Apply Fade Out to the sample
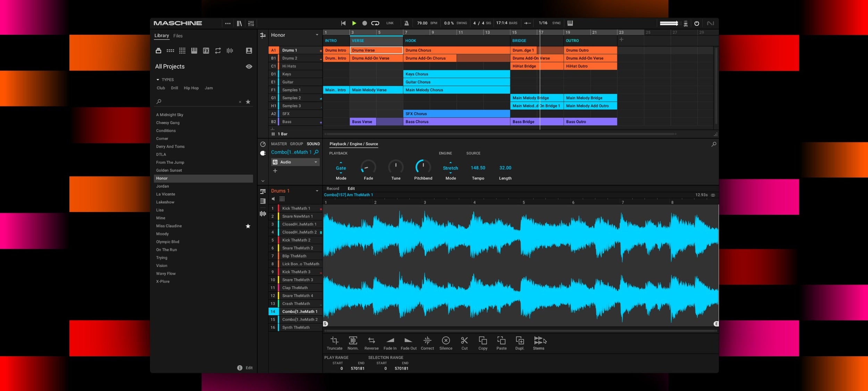 point(408,341)
